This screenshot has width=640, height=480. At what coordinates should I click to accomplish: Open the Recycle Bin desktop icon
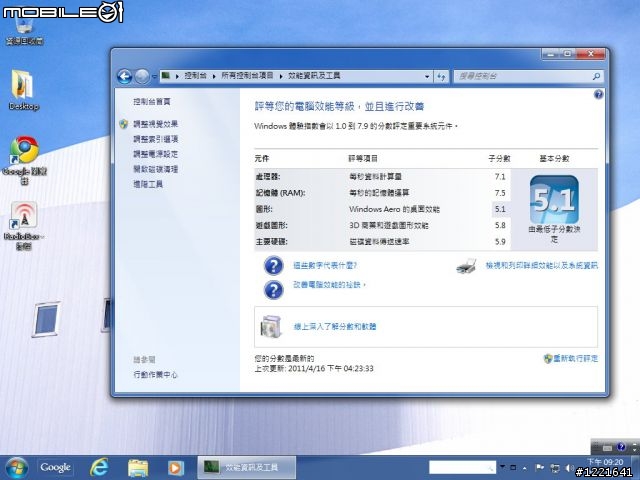[x=24, y=29]
